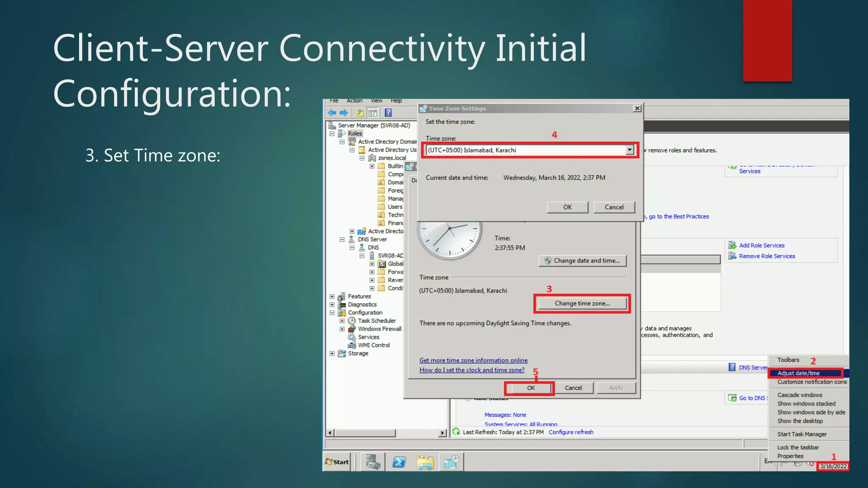Image resolution: width=868 pixels, height=488 pixels.
Task: Select the Users folder in tree
Action: (x=395, y=207)
